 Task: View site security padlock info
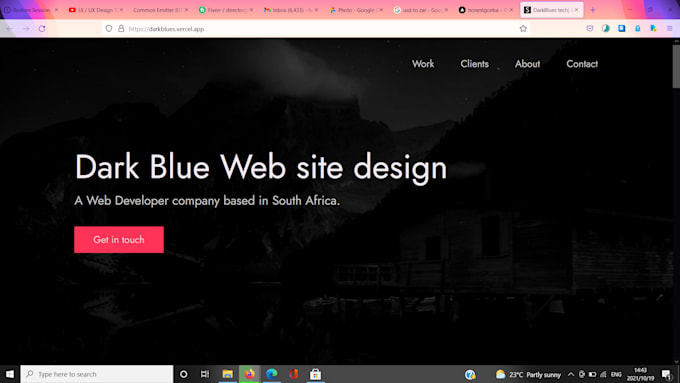pos(121,29)
